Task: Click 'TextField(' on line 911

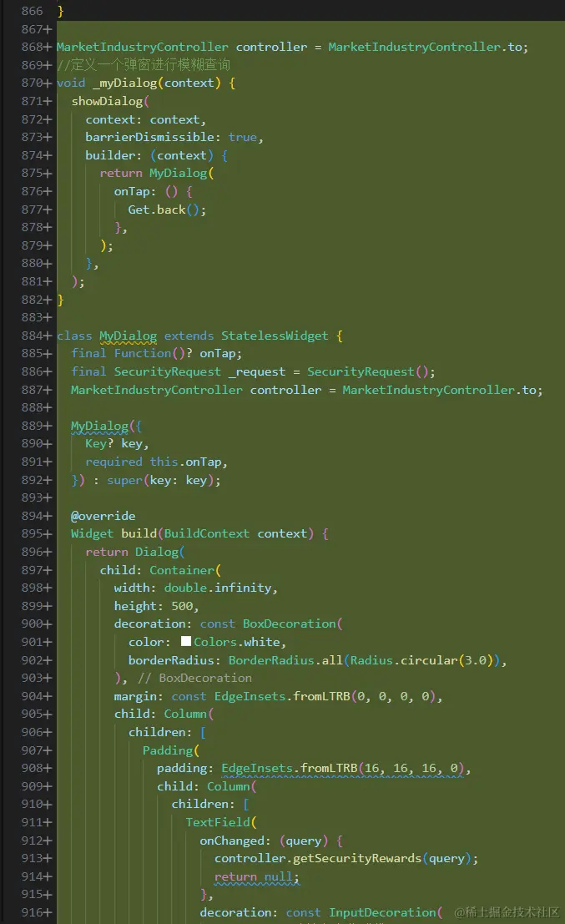Action: tap(221, 823)
